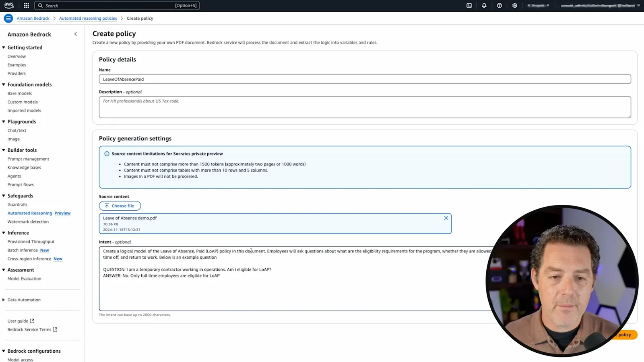Collapse the Inference section
Image resolution: width=644 pixels, height=362 pixels.
[4, 233]
